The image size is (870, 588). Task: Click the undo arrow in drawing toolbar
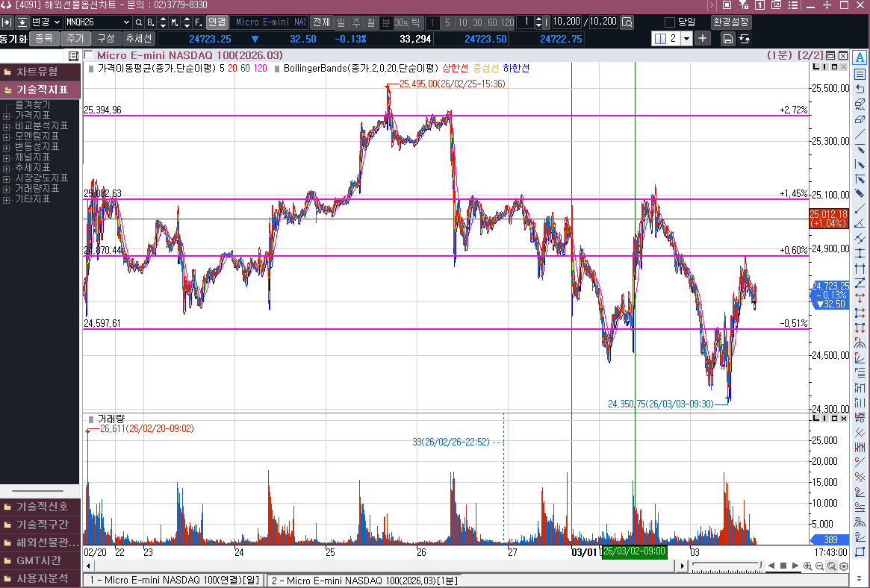click(860, 89)
